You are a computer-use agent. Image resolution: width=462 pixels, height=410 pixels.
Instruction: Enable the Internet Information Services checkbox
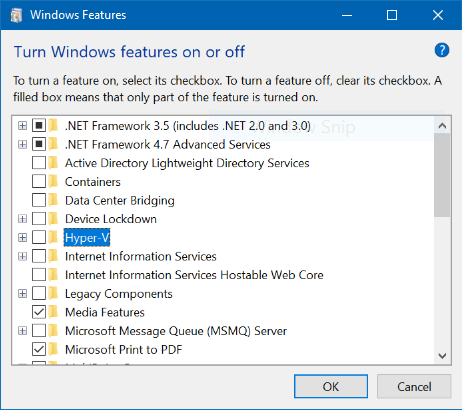coord(39,256)
